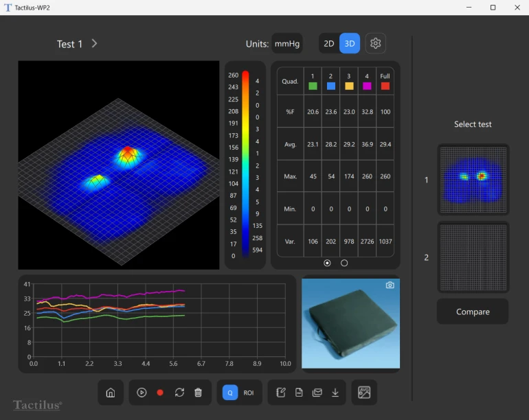Open the mmHg units dropdown
The height and width of the screenshot is (420, 529).
[287, 43]
